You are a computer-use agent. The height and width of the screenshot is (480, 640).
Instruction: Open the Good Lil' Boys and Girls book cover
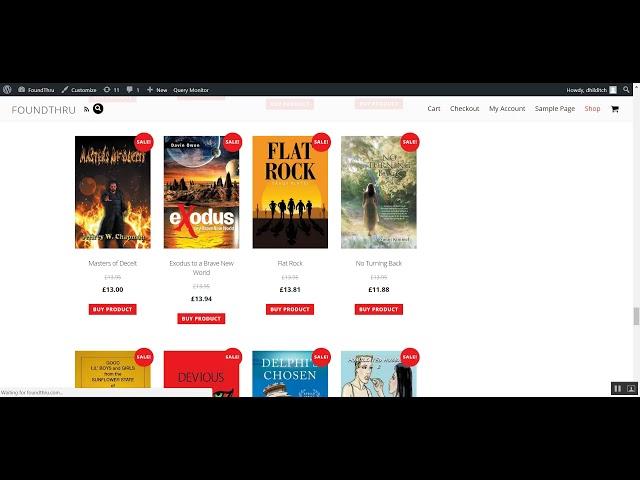[113, 373]
